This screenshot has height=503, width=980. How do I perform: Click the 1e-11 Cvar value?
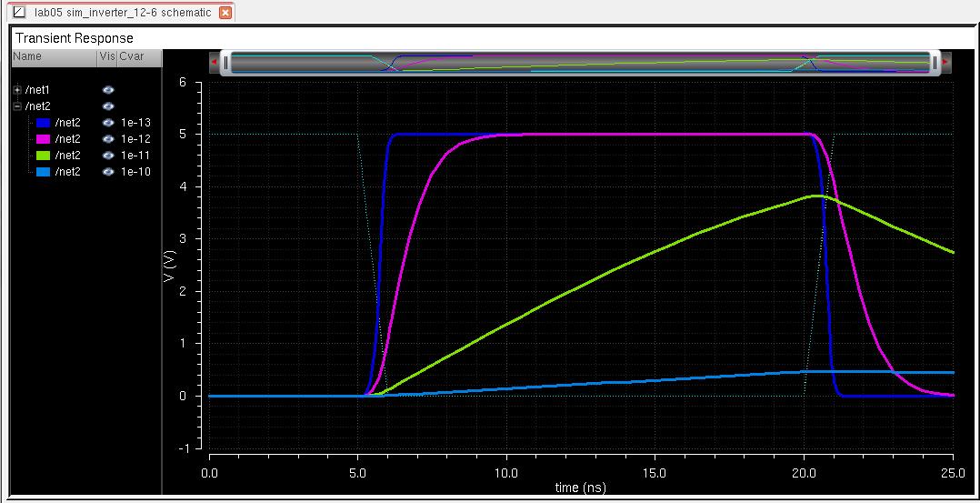click(x=135, y=156)
